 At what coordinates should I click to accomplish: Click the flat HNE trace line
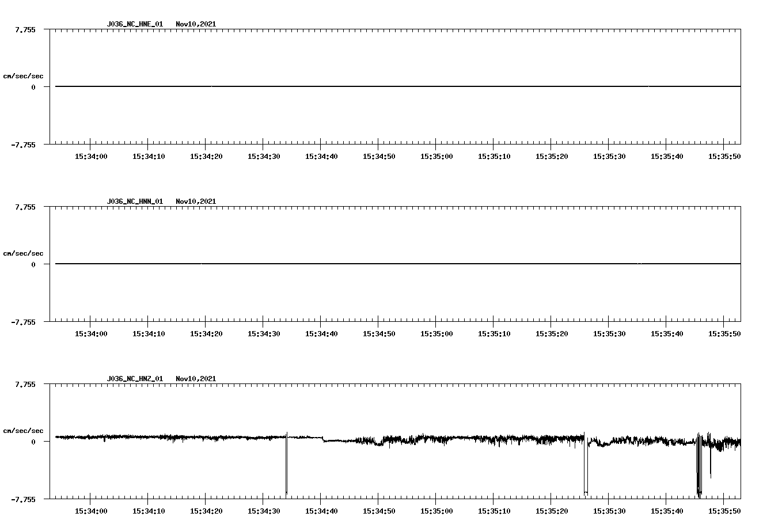tap(398, 86)
